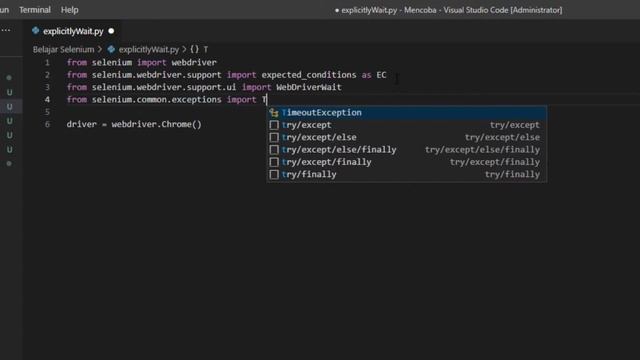Click on selenium.common.exceptions in line 4
The image size is (640, 360).
tap(156, 100)
